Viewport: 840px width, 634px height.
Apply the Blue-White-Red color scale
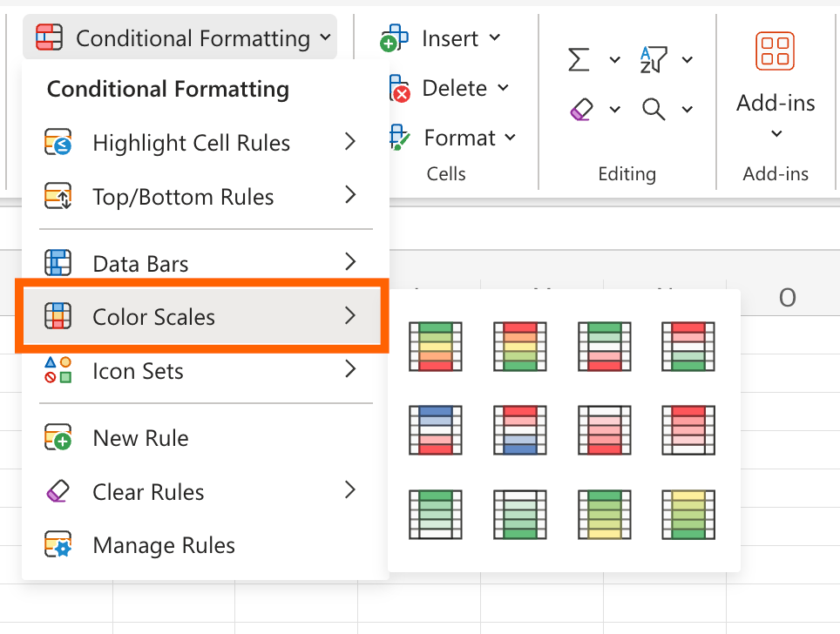click(435, 430)
